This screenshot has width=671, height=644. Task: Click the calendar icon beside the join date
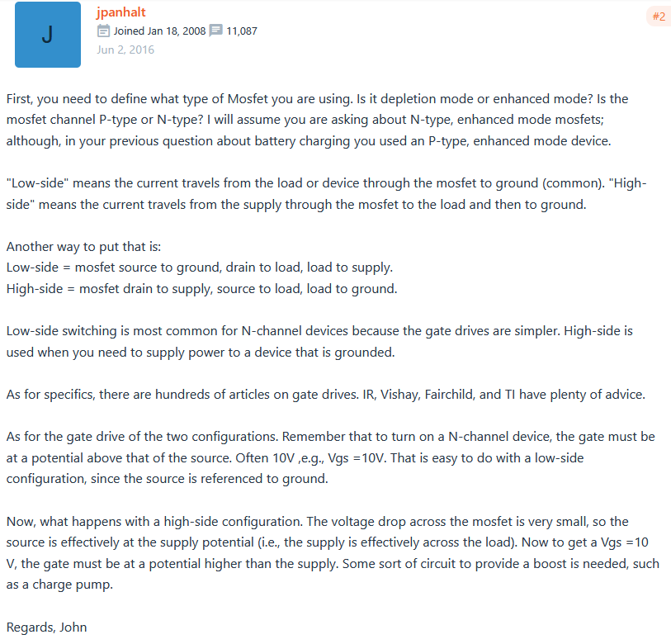(103, 31)
